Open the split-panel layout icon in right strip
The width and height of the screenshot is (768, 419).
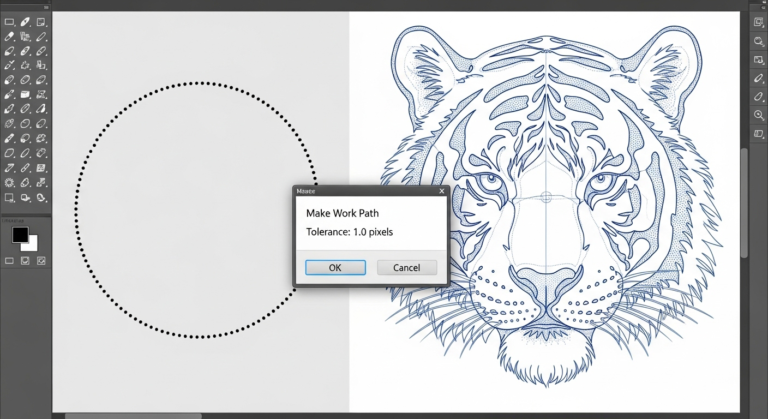pyautogui.click(x=759, y=134)
